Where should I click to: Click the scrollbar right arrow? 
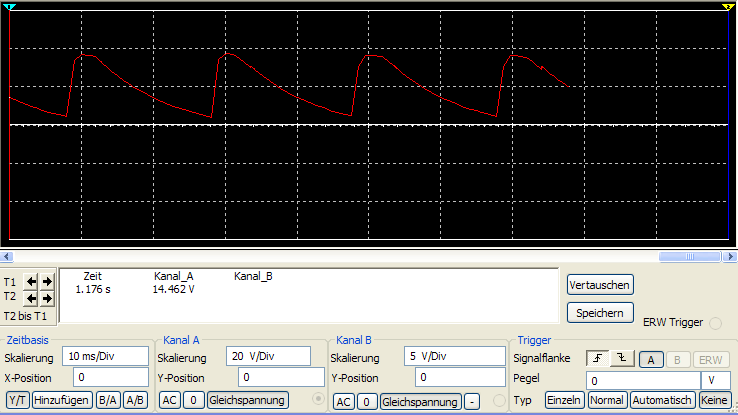(x=730, y=256)
